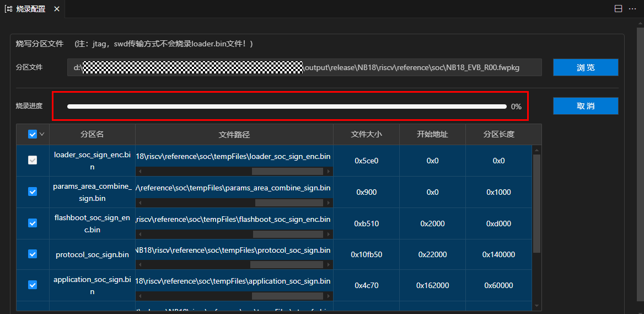The width and height of the screenshot is (644, 314).
Task: Open the more actions ellipsis menu
Action: pos(632,9)
